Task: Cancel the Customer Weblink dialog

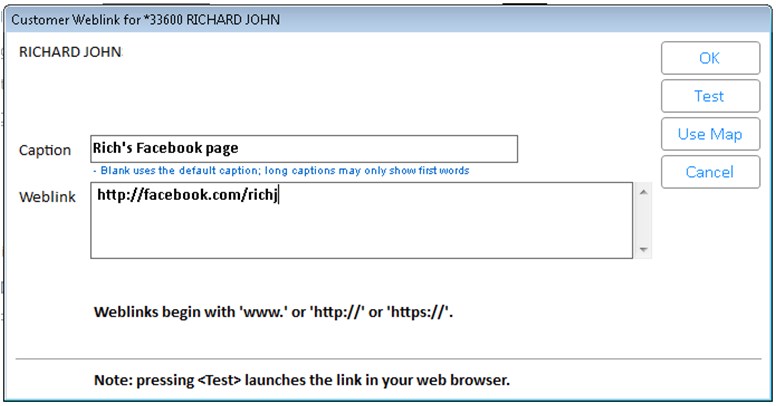Action: coord(709,172)
